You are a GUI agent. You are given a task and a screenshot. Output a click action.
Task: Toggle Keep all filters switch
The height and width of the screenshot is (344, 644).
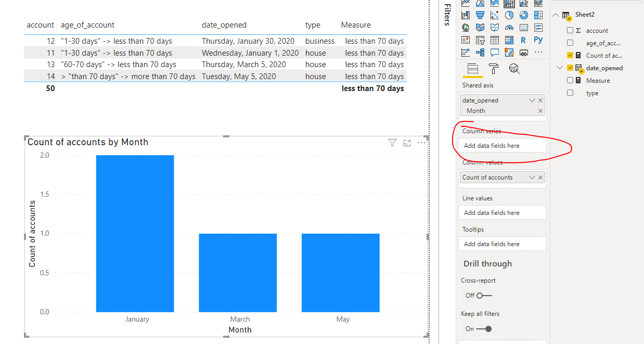click(x=484, y=329)
